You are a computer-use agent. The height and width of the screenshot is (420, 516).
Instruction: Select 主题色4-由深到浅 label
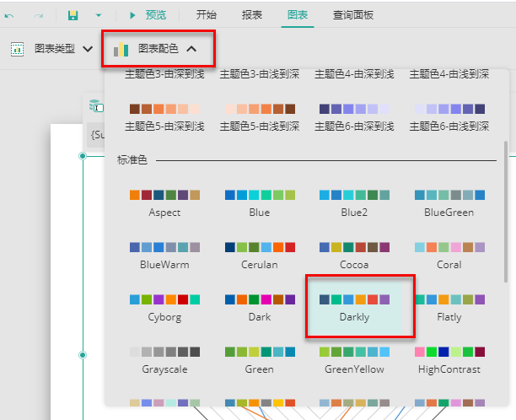pyautogui.click(x=354, y=74)
